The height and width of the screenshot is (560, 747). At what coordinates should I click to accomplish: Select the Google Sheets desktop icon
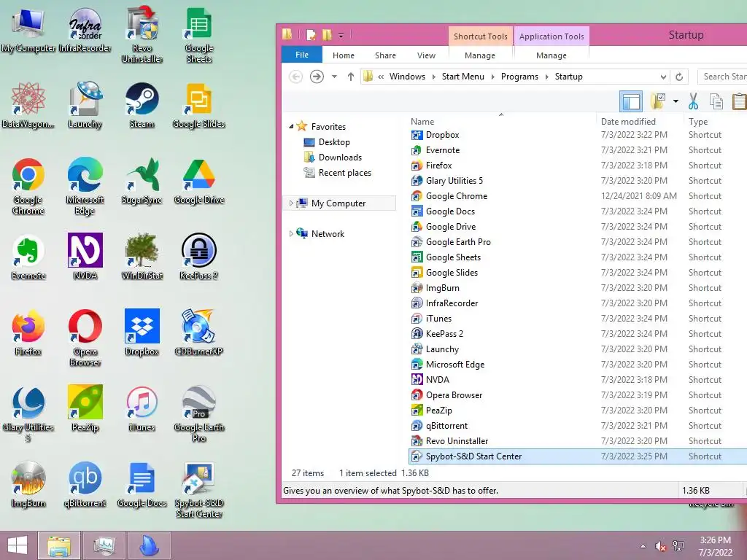tap(199, 35)
